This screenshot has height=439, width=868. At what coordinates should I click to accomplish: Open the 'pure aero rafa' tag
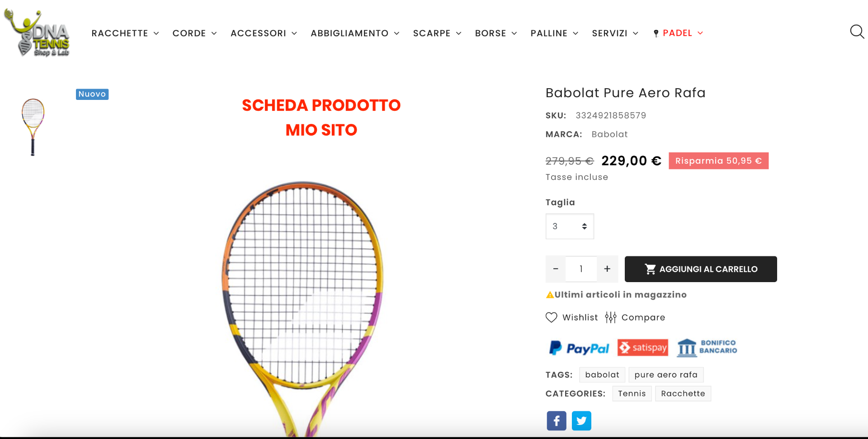pyautogui.click(x=666, y=375)
